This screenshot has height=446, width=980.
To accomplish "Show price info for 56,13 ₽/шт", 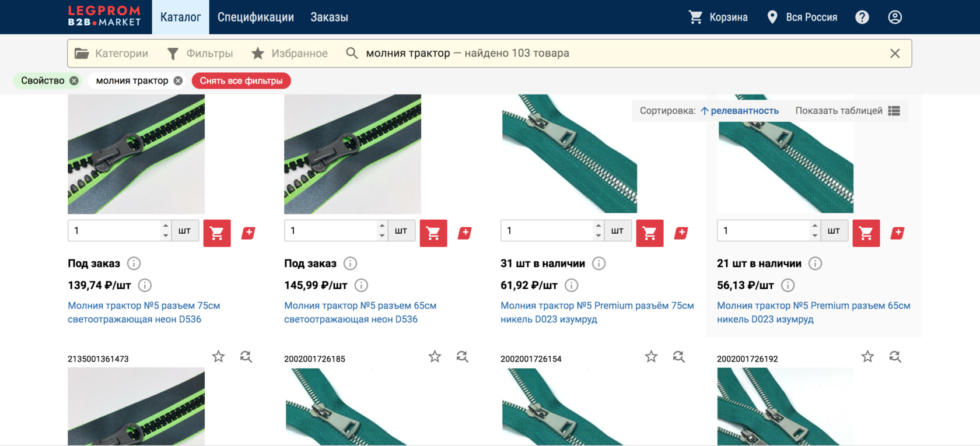I will (x=788, y=285).
